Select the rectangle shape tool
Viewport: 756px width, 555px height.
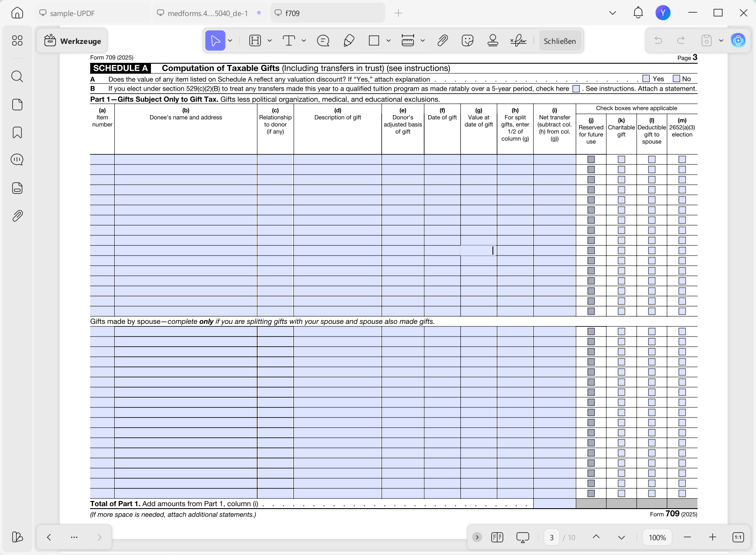click(x=374, y=40)
